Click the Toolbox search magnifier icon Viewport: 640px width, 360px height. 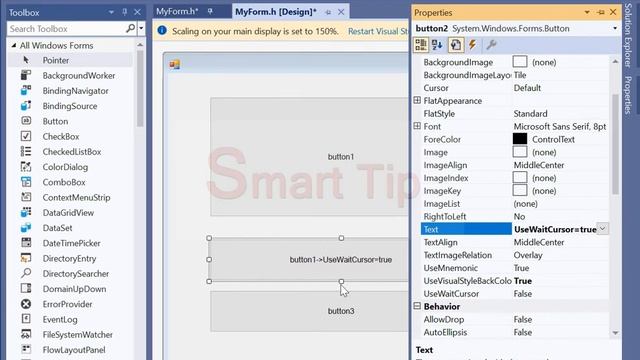pos(130,28)
